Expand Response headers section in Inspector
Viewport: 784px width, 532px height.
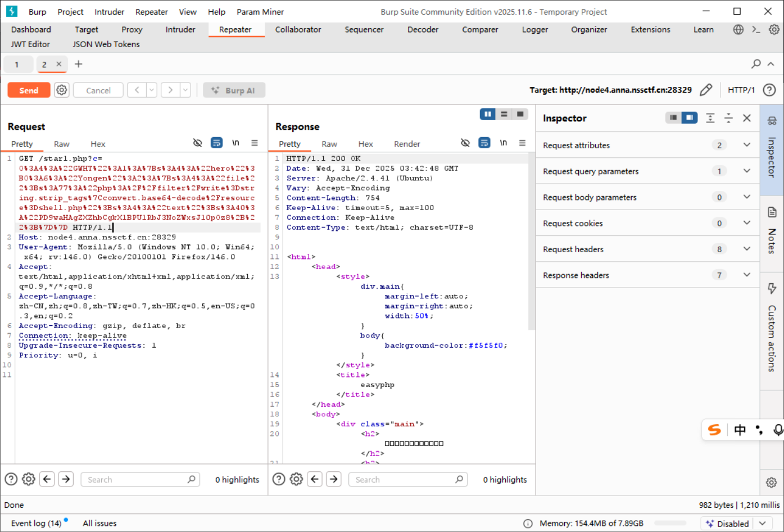746,275
